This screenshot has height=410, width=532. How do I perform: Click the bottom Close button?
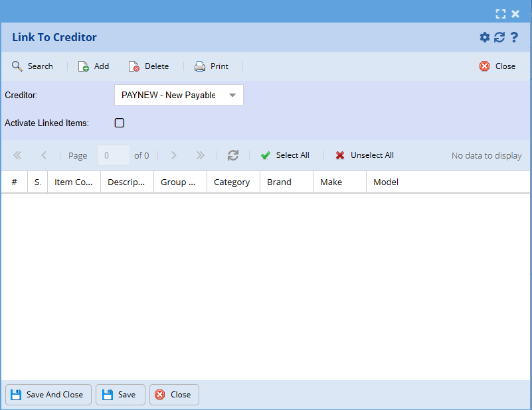pos(175,395)
